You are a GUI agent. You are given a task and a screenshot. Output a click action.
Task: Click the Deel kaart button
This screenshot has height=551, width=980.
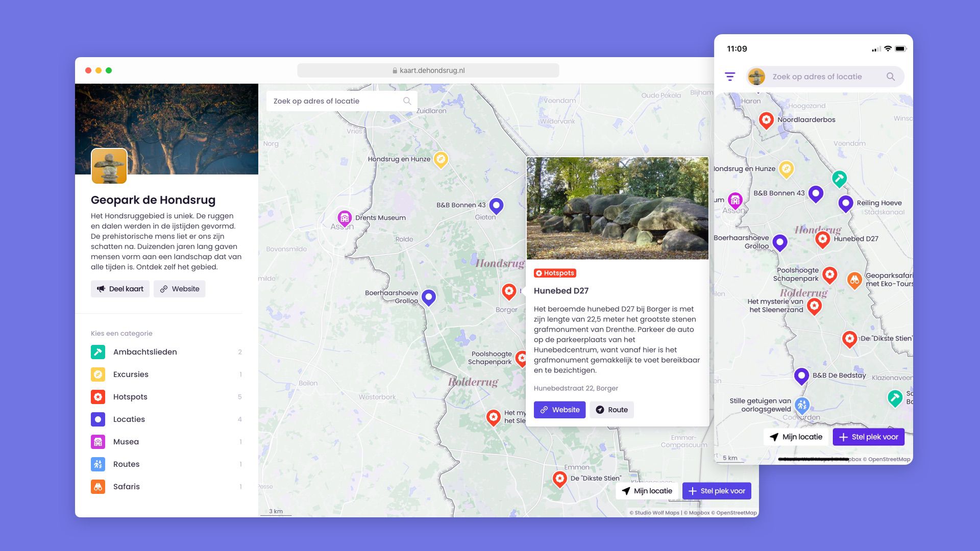(x=120, y=289)
